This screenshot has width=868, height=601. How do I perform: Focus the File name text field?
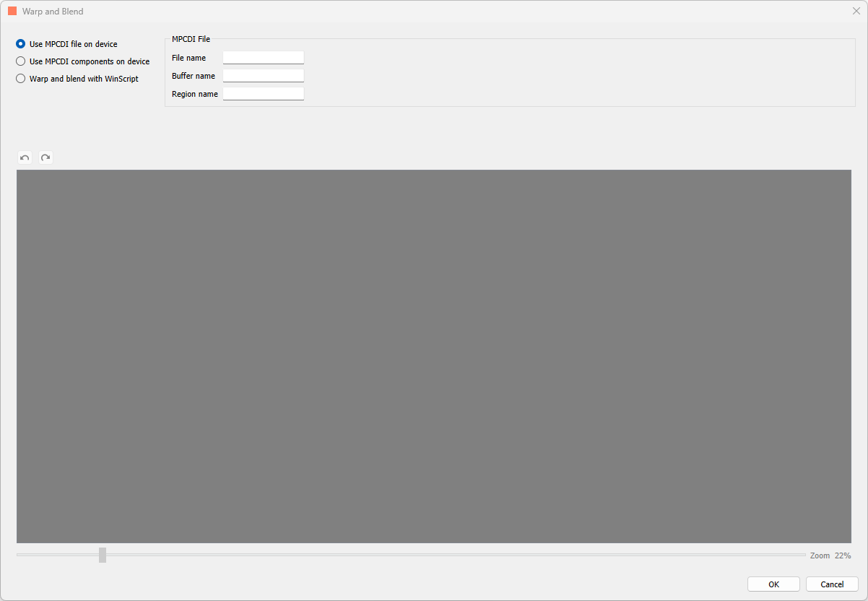click(x=263, y=58)
